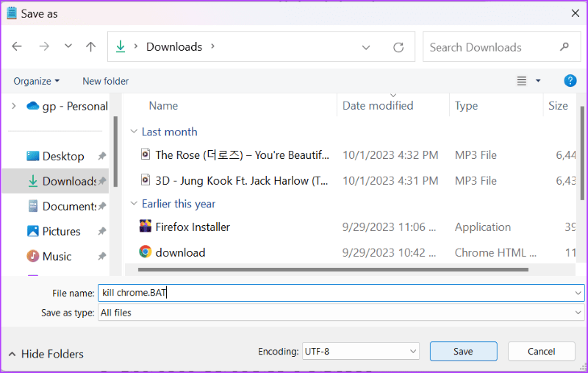Screen dimensions: 588x373
Task: Open Documents in the sidebar
Action: tap(62, 207)
